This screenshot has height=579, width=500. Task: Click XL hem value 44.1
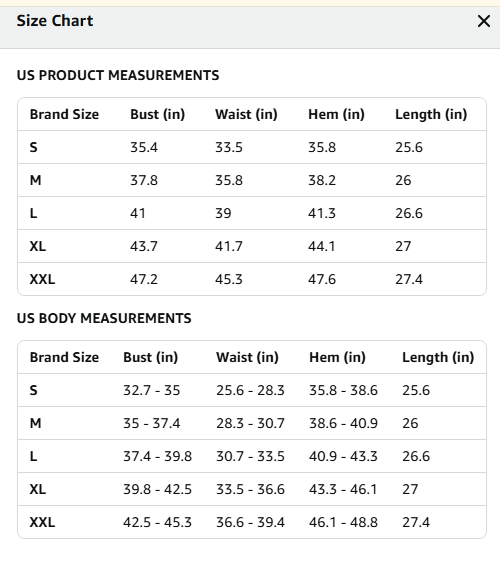click(x=322, y=246)
